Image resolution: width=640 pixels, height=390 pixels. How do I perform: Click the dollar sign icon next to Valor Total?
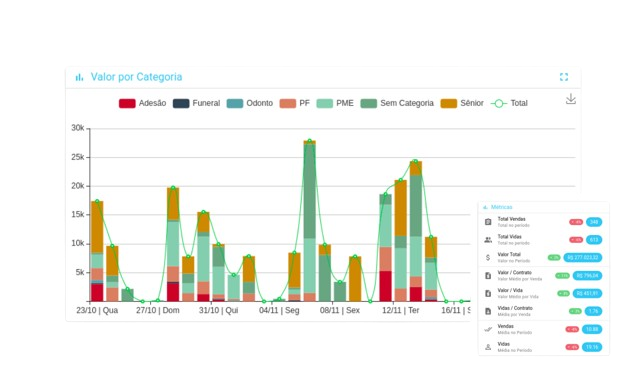tap(488, 258)
